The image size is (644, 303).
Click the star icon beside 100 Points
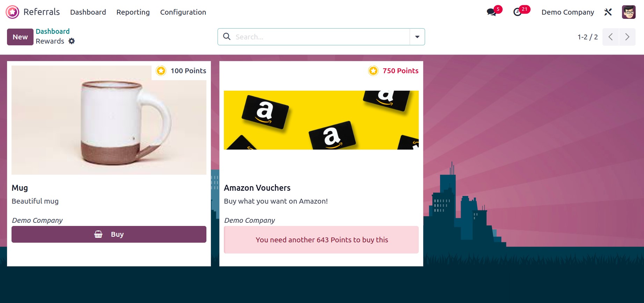[x=161, y=71]
